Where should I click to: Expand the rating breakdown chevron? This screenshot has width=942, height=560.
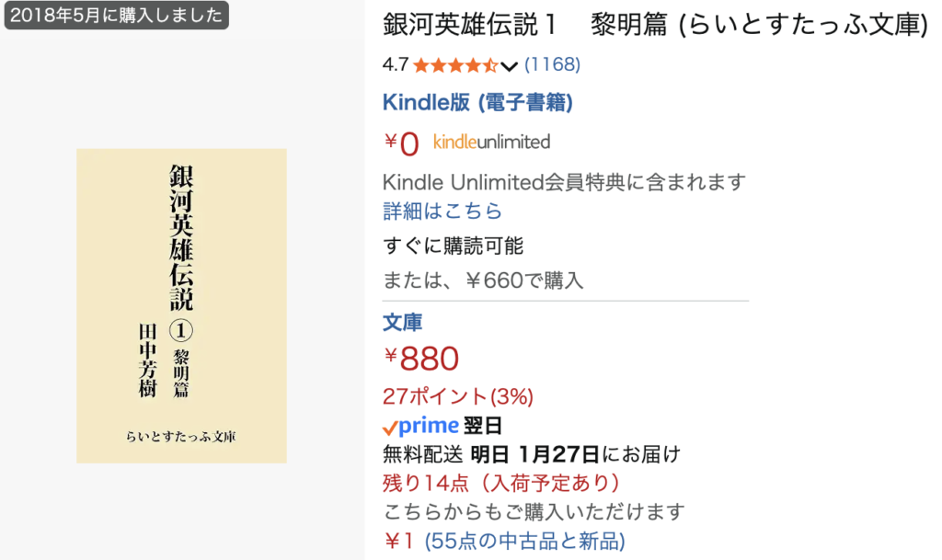pos(509,65)
